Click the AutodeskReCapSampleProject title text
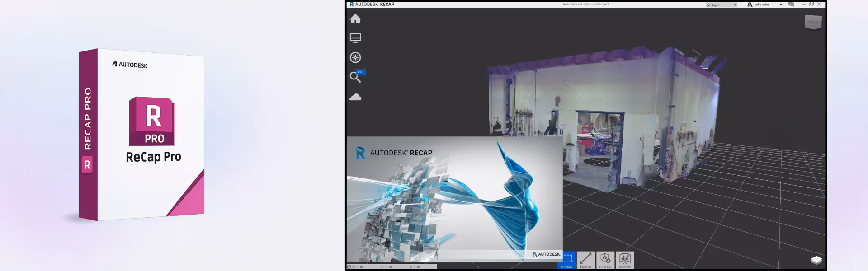The height and width of the screenshot is (271, 868). coord(585,4)
